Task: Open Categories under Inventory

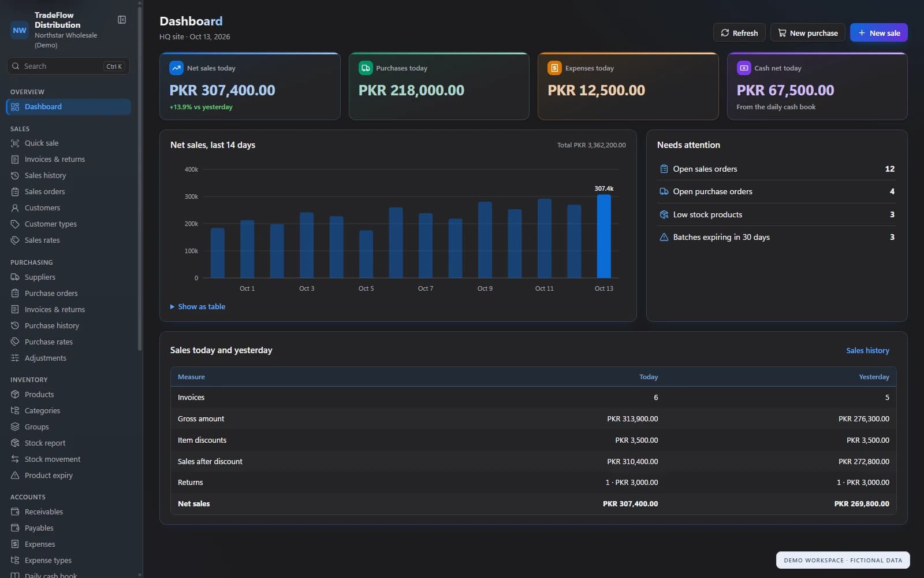Action: coord(68,411)
